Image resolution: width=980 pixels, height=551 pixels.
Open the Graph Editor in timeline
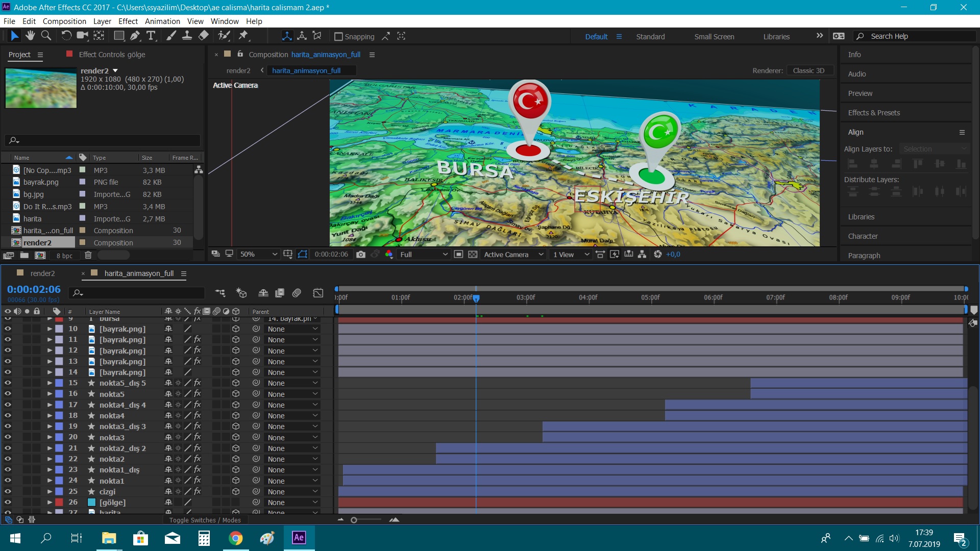coord(318,293)
